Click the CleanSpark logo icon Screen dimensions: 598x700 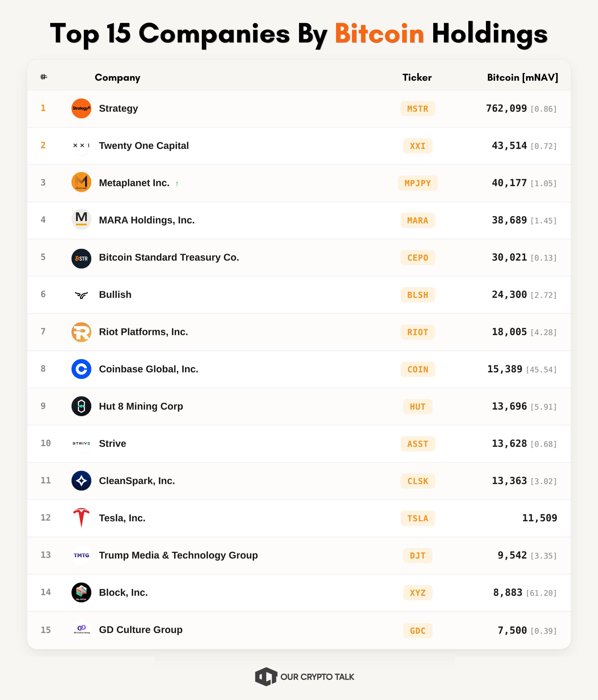[81, 480]
